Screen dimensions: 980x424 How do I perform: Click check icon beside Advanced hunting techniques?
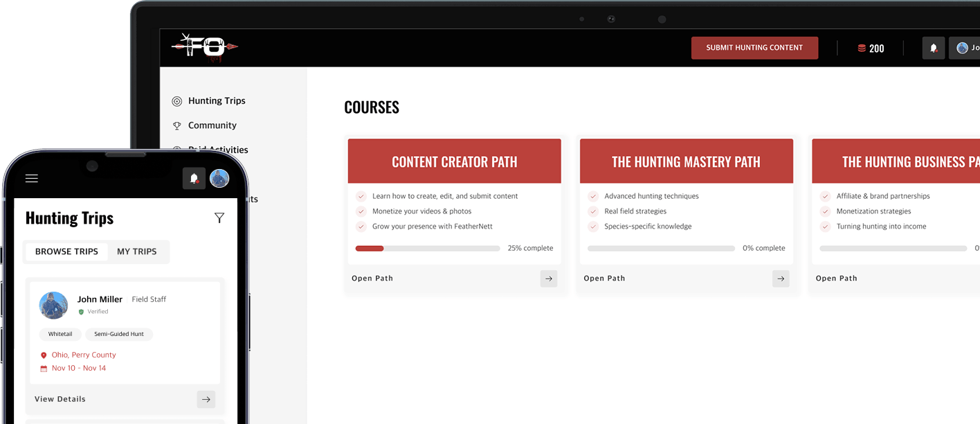(592, 196)
